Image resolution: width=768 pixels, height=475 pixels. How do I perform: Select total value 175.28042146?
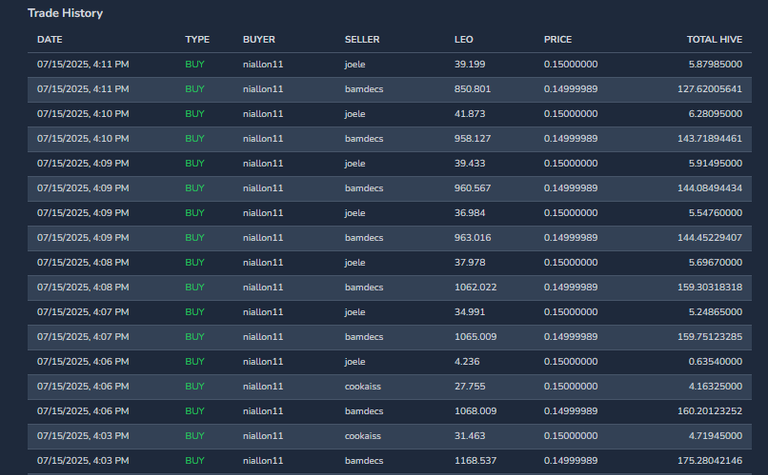(710, 461)
